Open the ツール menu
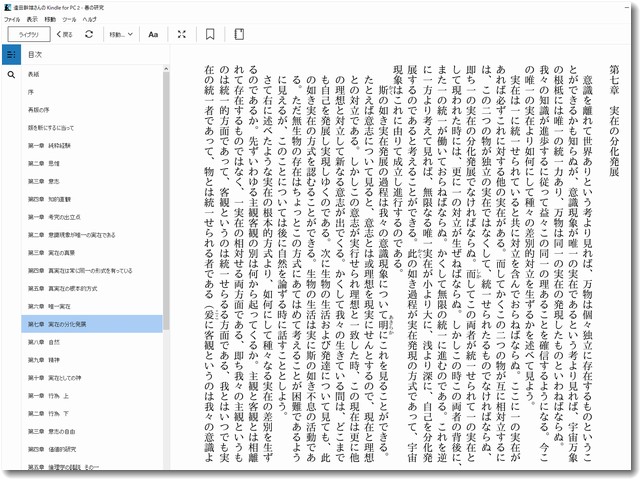The height and width of the screenshot is (479, 640). point(69,19)
